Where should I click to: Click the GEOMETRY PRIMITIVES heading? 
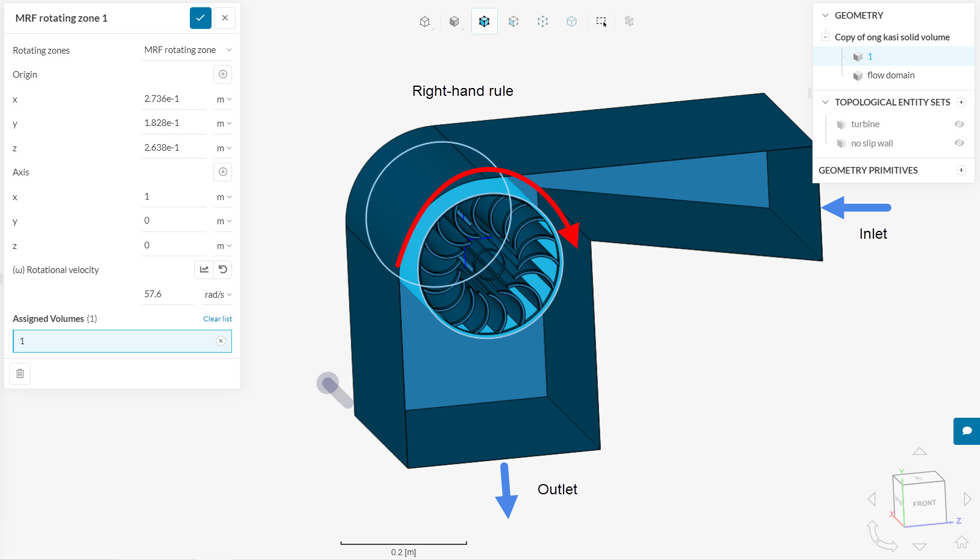(x=868, y=171)
